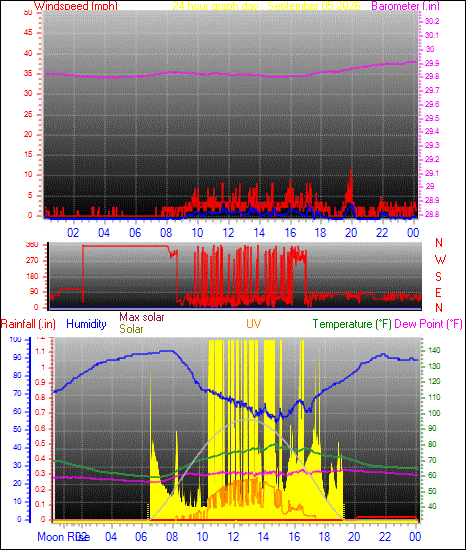Image resolution: width=466 pixels, height=550 pixels.
Task: Click the 1.1 rainfall axis value
Action: 40,351
